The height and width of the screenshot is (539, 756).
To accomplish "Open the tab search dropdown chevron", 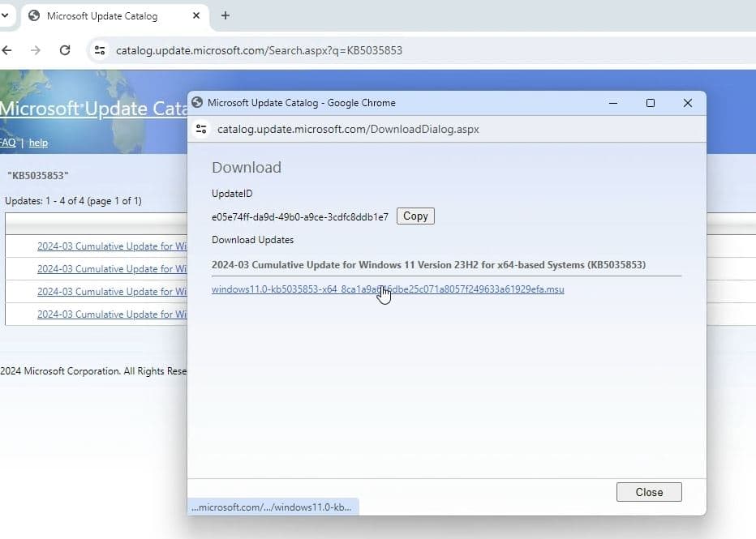I will tap(6, 15).
